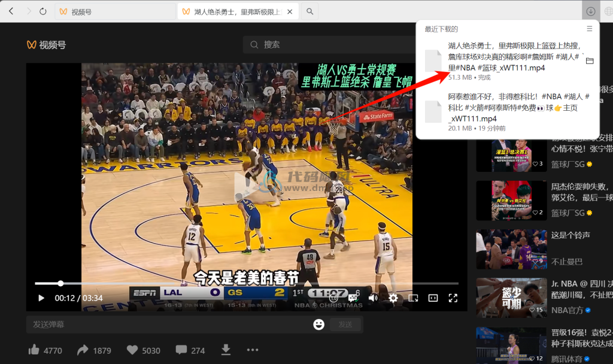Toggle the danmaku comments icon in player

353,298
